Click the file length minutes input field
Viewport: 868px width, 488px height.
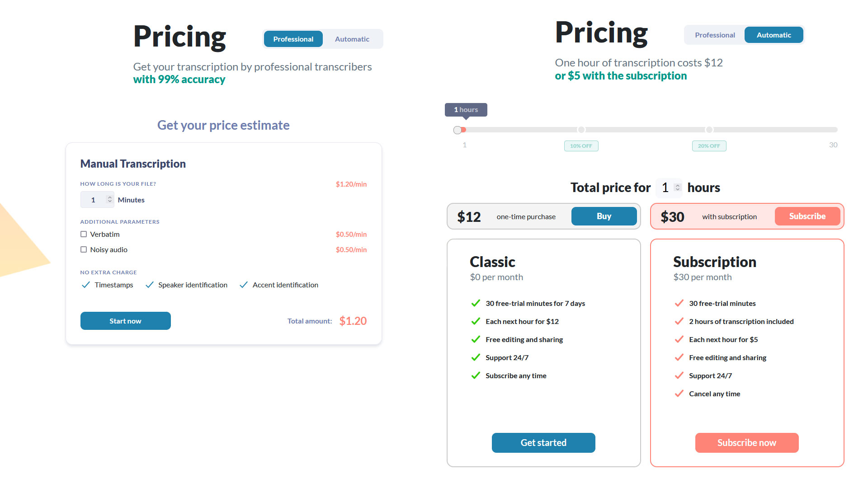pos(97,199)
